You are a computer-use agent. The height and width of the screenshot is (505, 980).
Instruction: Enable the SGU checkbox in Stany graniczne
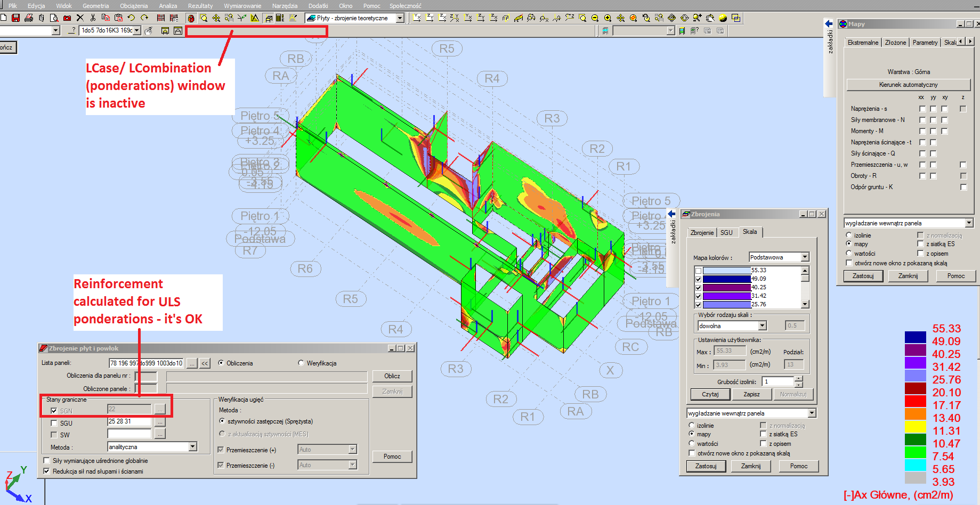click(x=54, y=422)
